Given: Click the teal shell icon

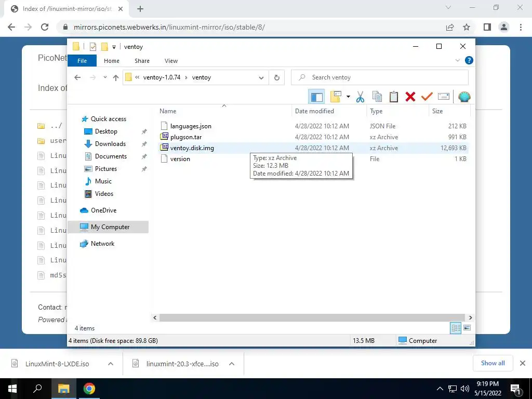Looking at the screenshot, I should (464, 97).
